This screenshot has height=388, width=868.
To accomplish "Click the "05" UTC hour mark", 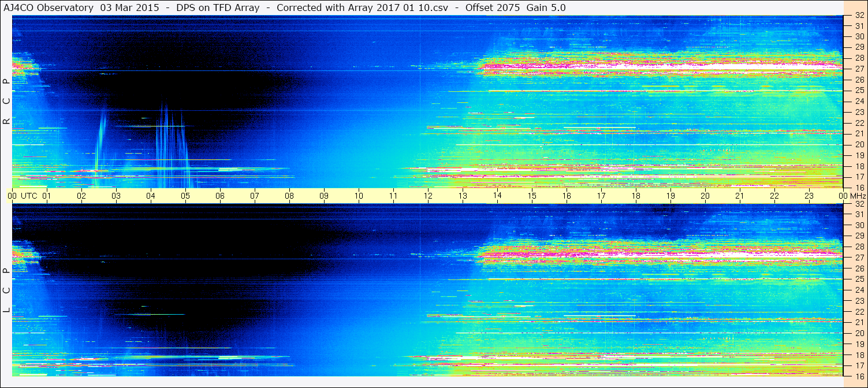I will click(x=185, y=196).
